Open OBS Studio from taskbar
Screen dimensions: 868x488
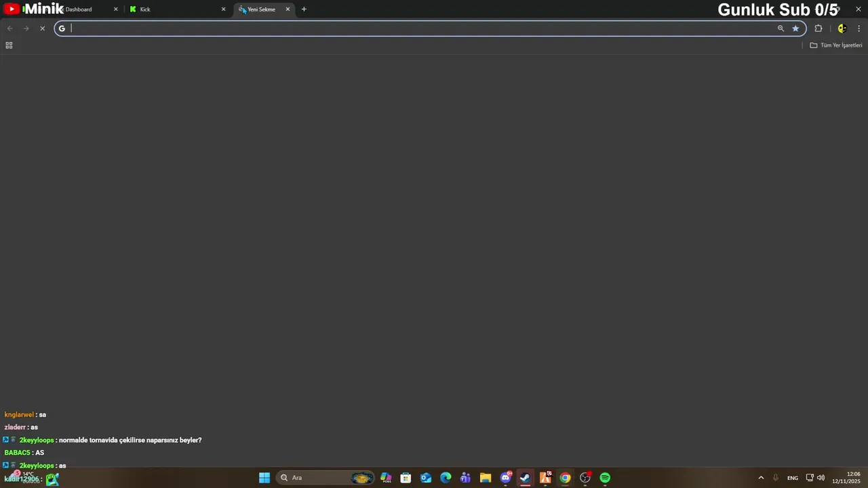click(x=585, y=478)
